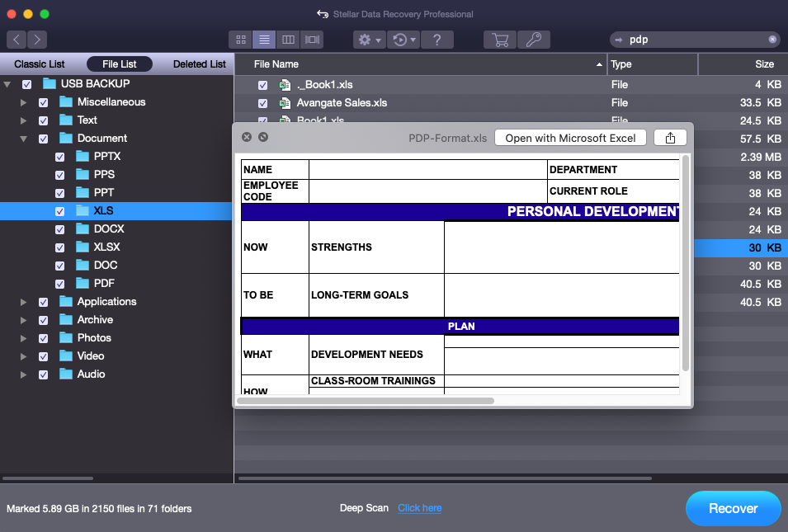Expand the Text folder
788x532 pixels.
tap(24, 120)
